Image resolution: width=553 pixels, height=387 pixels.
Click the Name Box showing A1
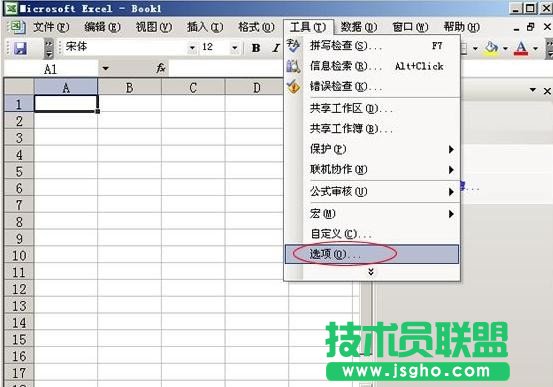coord(51,68)
